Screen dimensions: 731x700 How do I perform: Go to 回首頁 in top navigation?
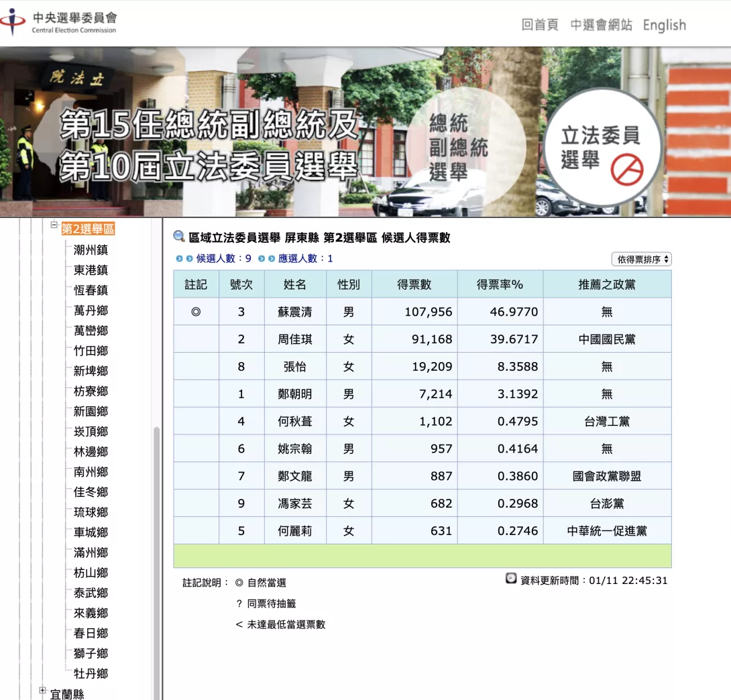[539, 25]
